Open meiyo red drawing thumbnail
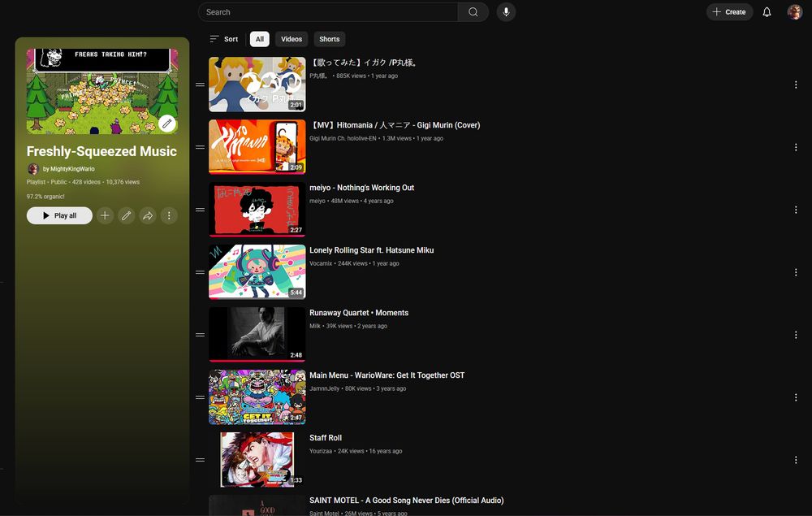The image size is (812, 516). click(x=257, y=210)
